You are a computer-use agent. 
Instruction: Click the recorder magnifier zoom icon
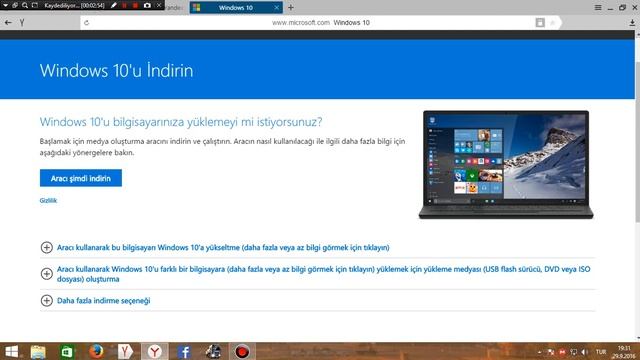coord(25,5)
